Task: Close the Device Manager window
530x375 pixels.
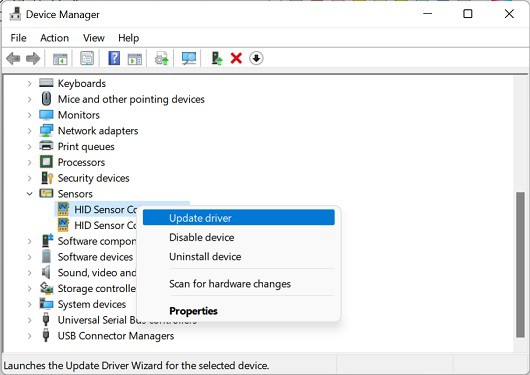Action: (509, 14)
